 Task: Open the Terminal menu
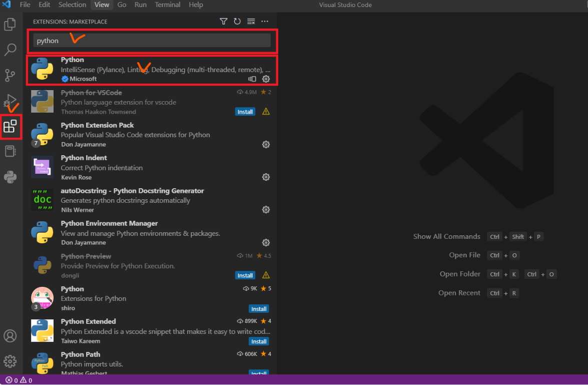click(x=168, y=5)
